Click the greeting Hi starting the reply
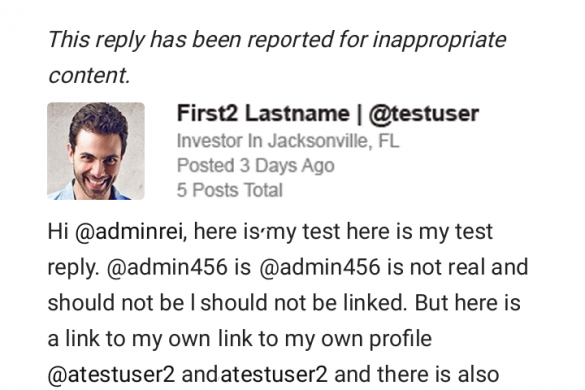The width and height of the screenshot is (585, 390). coord(58,231)
